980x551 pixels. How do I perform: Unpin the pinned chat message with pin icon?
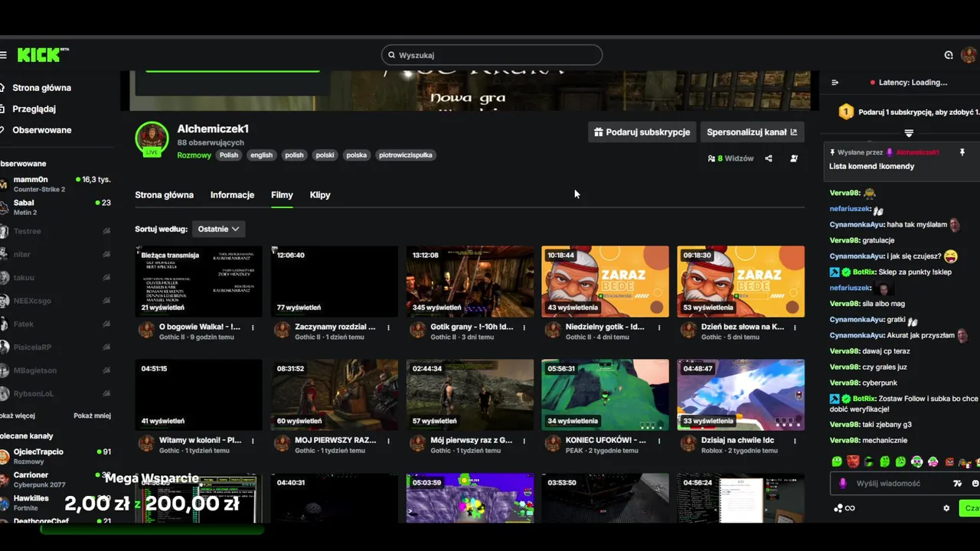click(x=962, y=152)
